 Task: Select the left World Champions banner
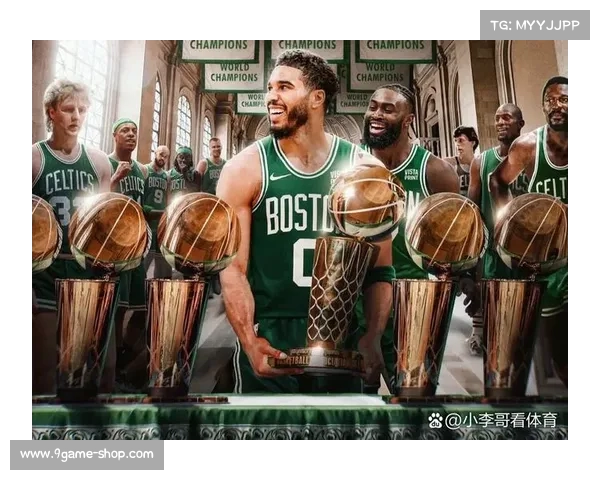[x=233, y=77]
